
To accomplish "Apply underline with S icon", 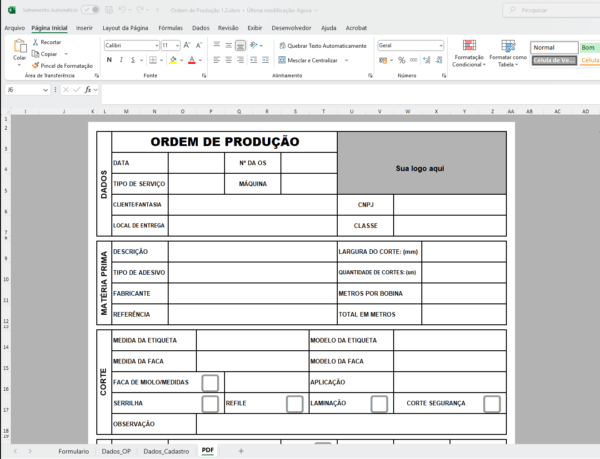I will pos(133,60).
